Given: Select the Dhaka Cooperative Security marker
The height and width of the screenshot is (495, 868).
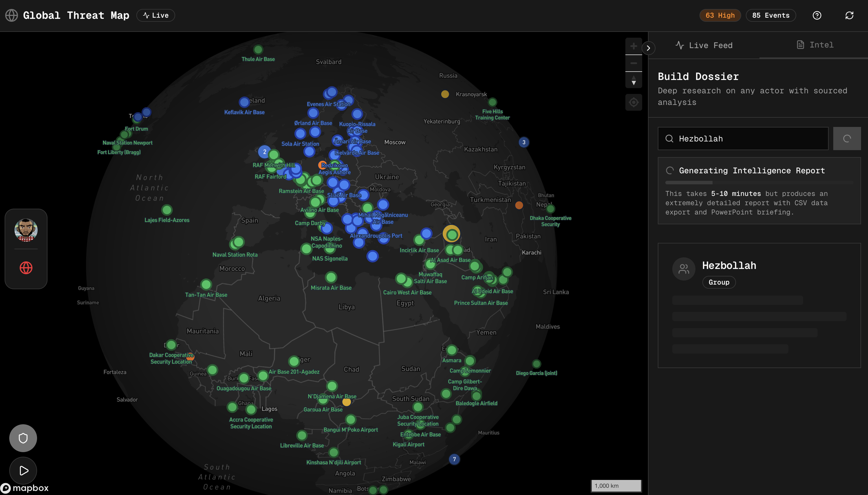Looking at the screenshot, I should tap(550, 208).
